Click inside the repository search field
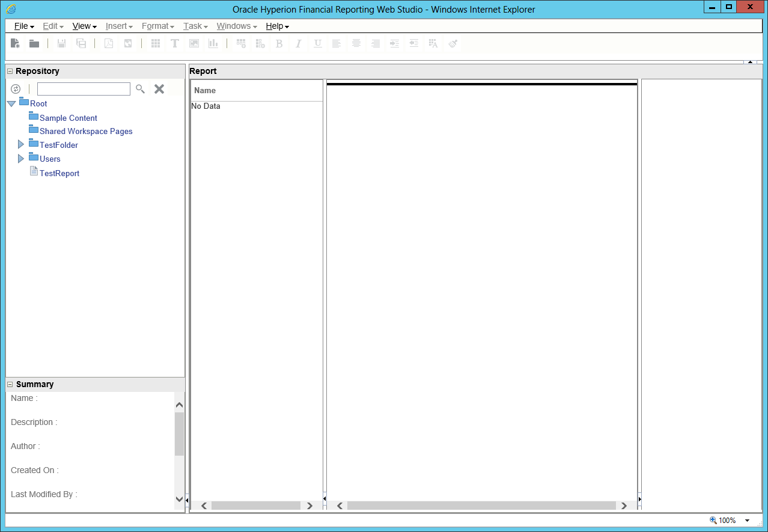Viewport: 768px width, 532px height. point(84,89)
